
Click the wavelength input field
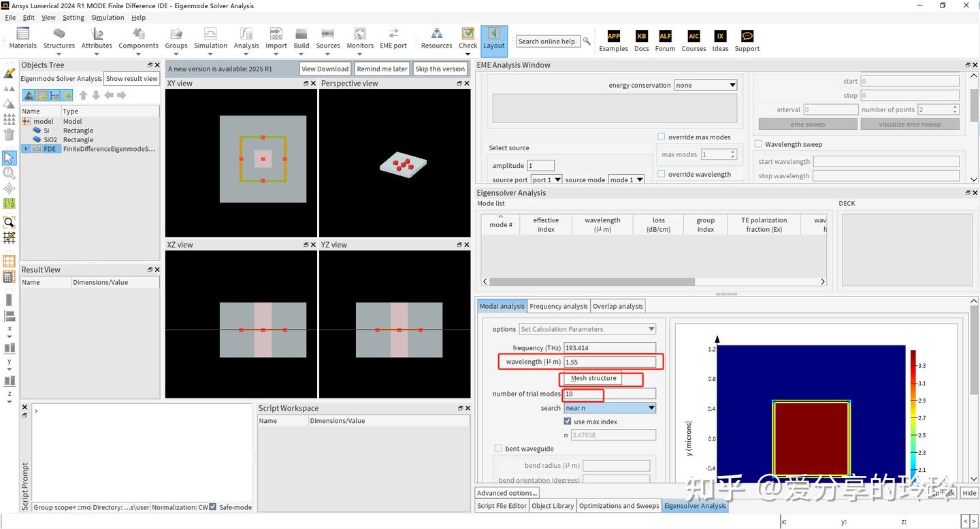coord(610,362)
